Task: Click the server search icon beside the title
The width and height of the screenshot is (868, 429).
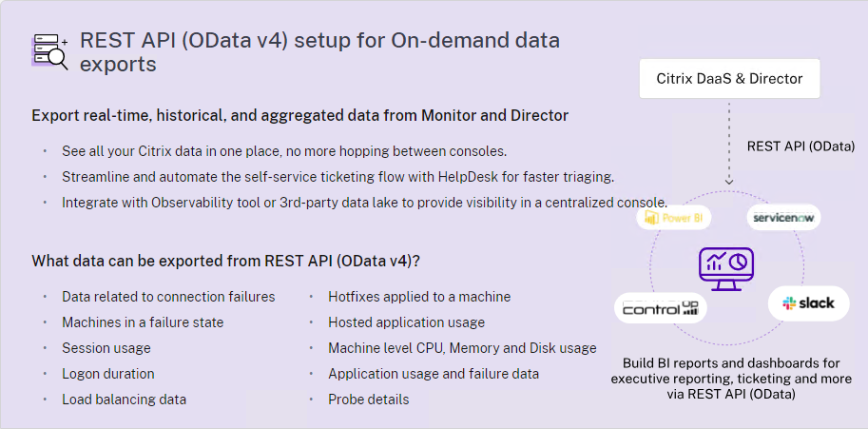Action: (x=49, y=51)
